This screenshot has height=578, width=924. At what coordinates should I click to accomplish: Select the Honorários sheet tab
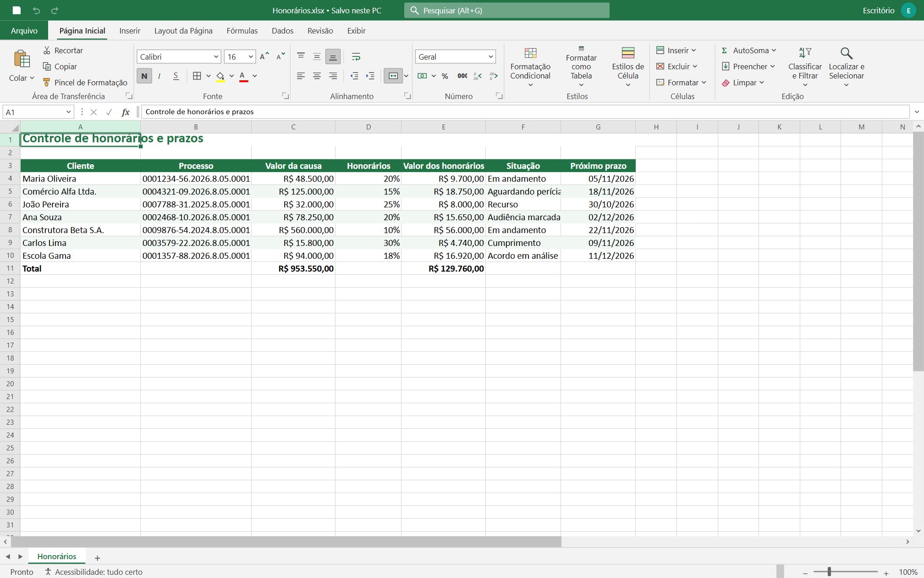[57, 556]
